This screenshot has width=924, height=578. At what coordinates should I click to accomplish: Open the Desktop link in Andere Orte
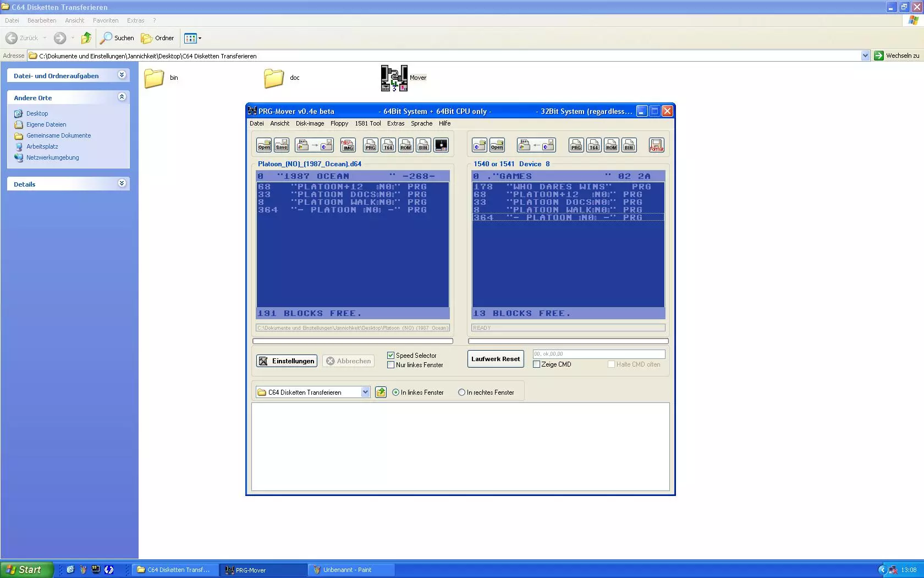click(37, 113)
